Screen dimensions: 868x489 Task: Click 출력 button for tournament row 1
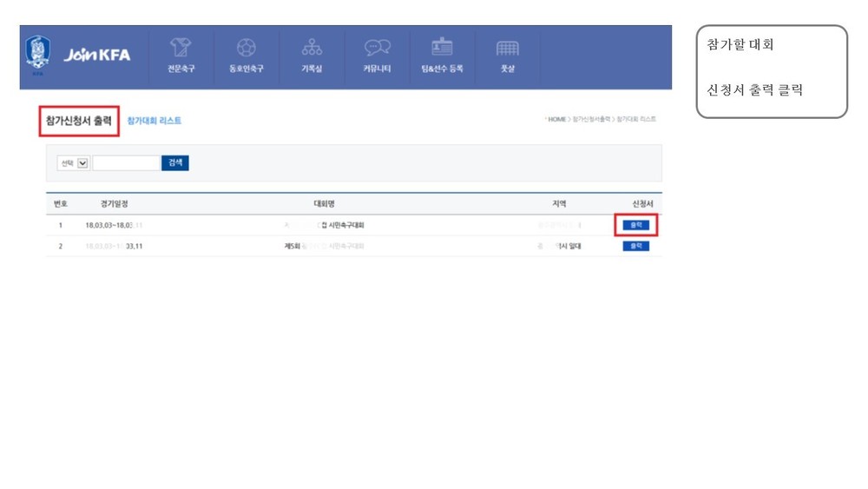tap(635, 225)
